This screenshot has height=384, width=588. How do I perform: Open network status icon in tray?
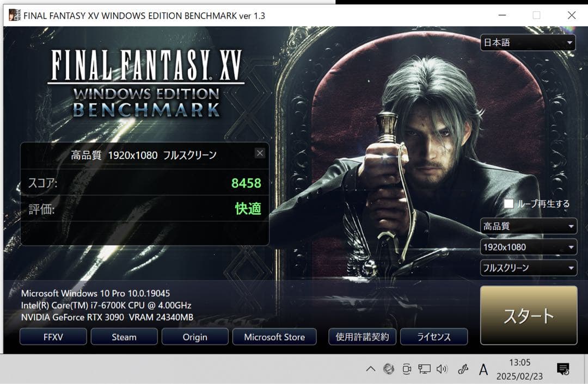pyautogui.click(x=424, y=369)
